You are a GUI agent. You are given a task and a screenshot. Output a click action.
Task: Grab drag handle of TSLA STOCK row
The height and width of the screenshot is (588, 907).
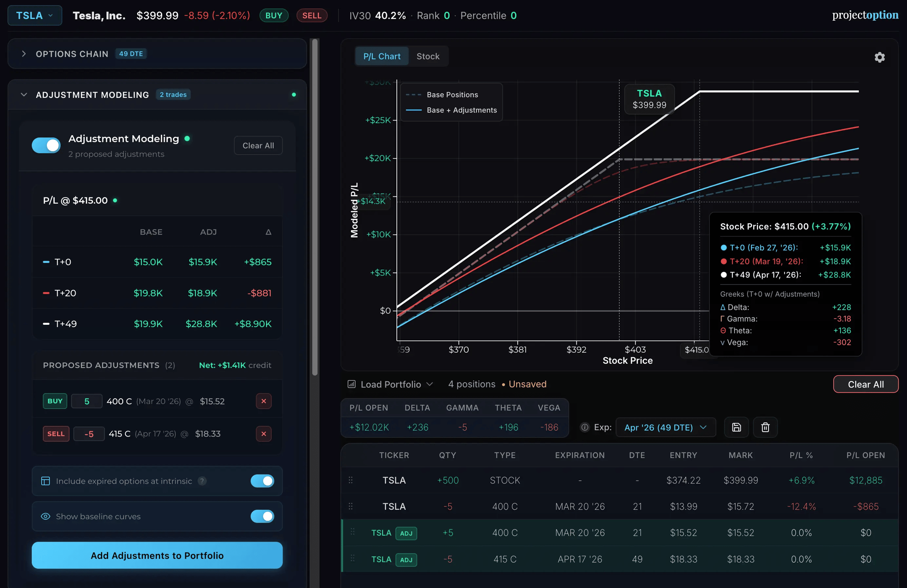coord(351,480)
